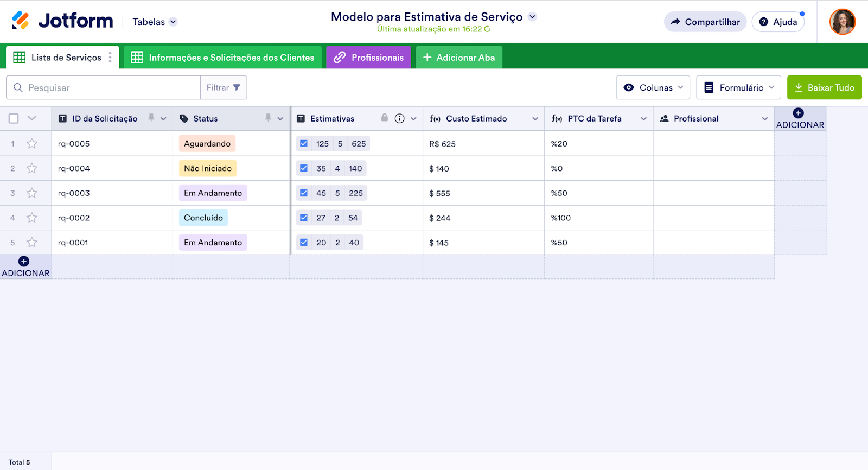Click the Baixar Tudo button

(x=825, y=87)
